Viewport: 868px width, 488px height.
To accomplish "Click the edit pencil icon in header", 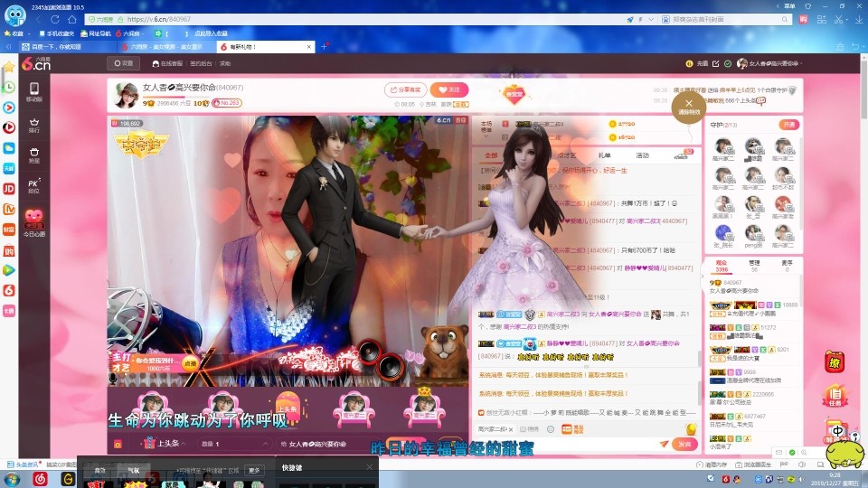I will (x=716, y=63).
